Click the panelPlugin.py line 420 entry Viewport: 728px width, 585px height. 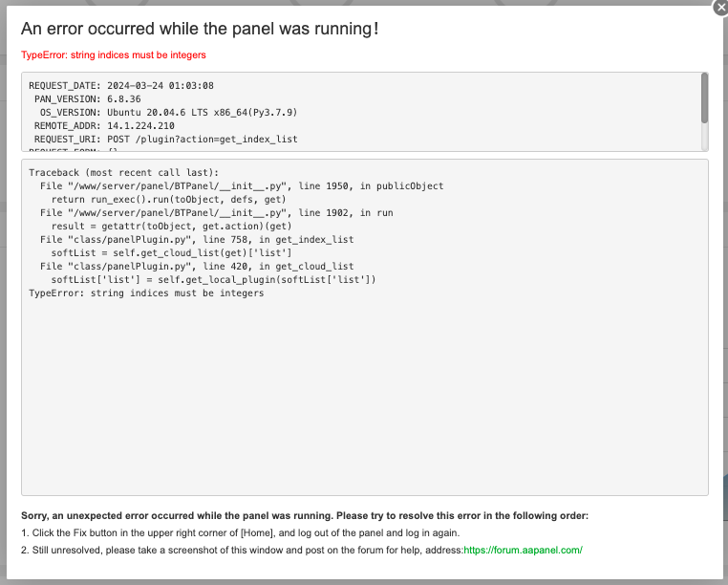196,266
